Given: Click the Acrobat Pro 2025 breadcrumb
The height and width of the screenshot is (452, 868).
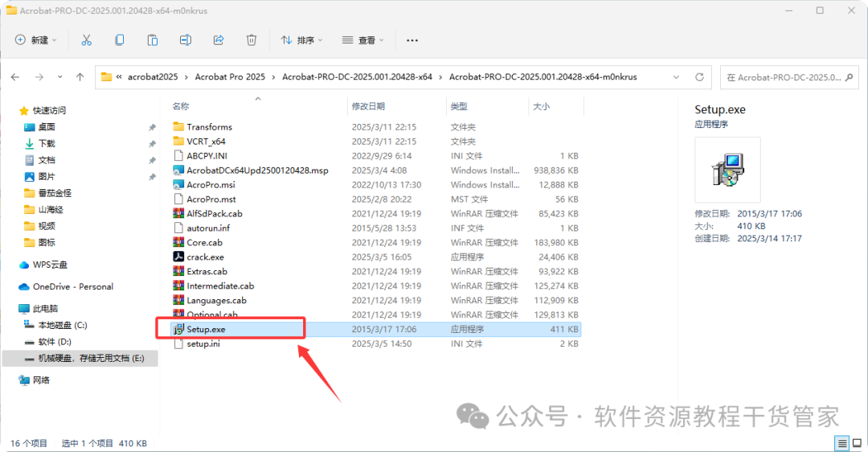Looking at the screenshot, I should (x=230, y=77).
